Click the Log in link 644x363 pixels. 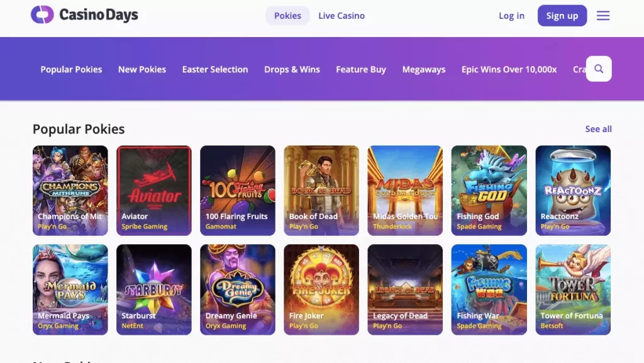511,16
